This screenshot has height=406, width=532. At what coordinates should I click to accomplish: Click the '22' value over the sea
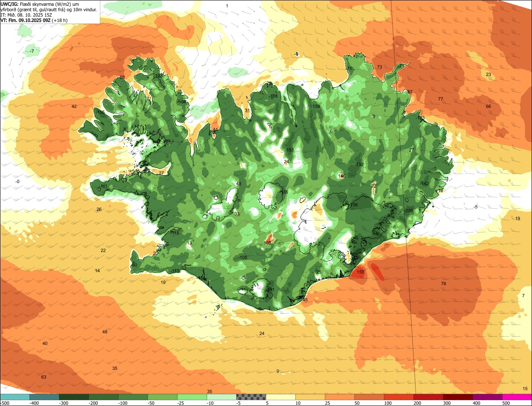103,250
